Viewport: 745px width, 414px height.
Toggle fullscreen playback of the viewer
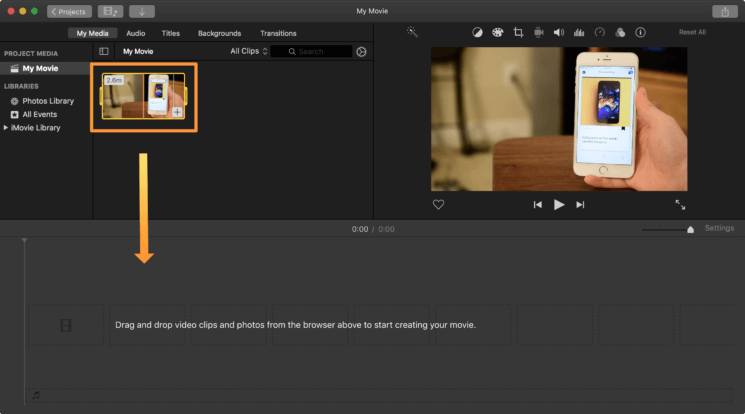pyautogui.click(x=680, y=204)
